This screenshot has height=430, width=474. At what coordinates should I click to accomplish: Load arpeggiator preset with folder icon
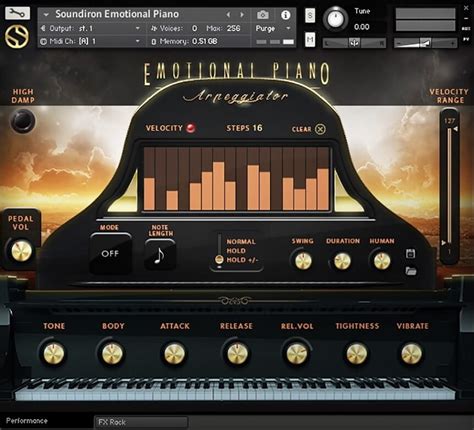click(411, 270)
